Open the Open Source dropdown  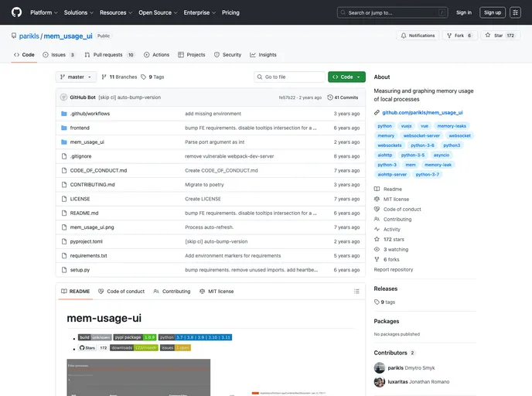click(x=158, y=12)
